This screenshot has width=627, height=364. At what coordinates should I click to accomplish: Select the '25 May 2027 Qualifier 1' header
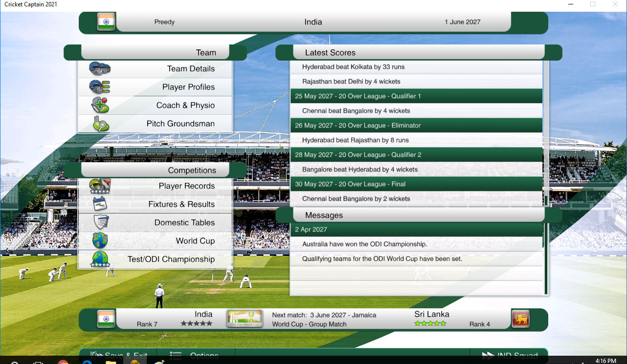(416, 96)
